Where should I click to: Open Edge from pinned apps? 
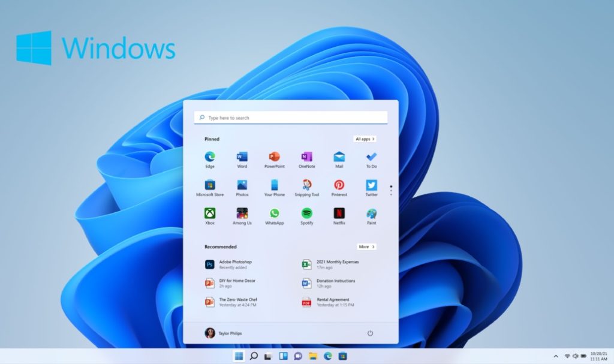210,160
